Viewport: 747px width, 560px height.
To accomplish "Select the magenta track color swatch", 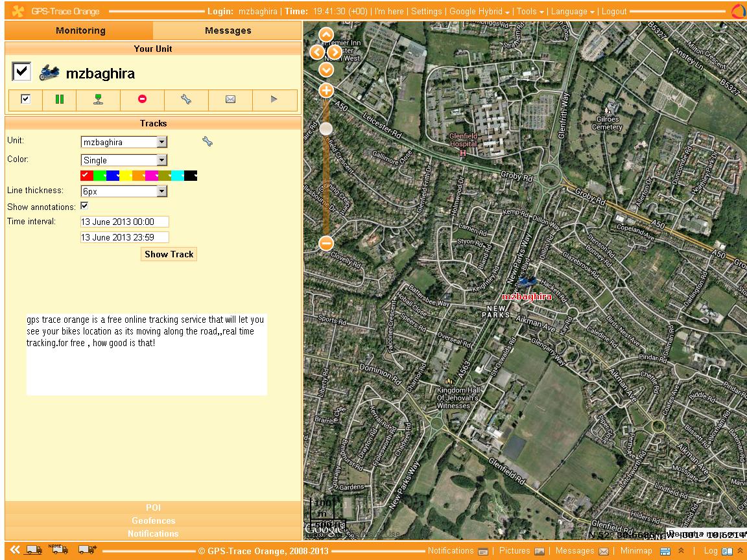I will (152, 176).
